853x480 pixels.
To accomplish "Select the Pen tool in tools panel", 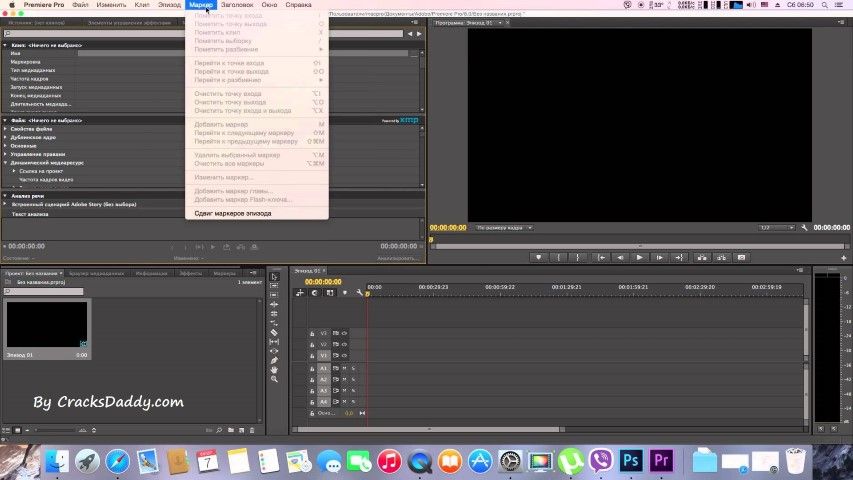I will click(274, 360).
